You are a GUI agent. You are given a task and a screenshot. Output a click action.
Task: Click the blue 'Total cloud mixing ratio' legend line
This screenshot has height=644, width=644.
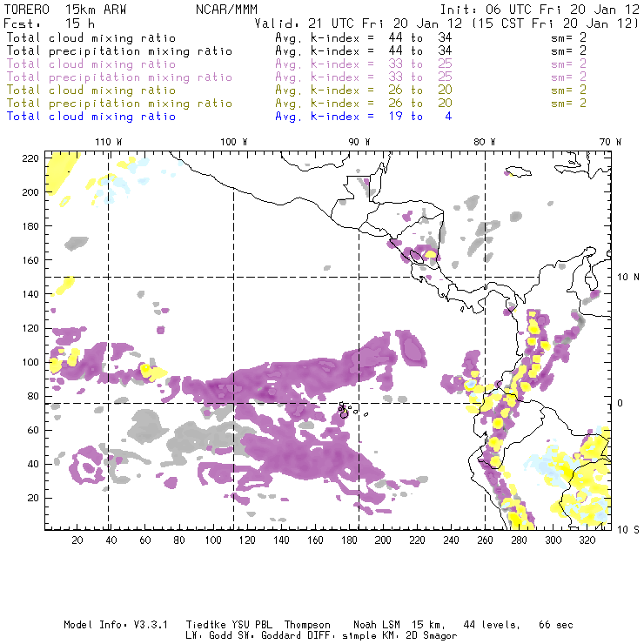point(91,117)
